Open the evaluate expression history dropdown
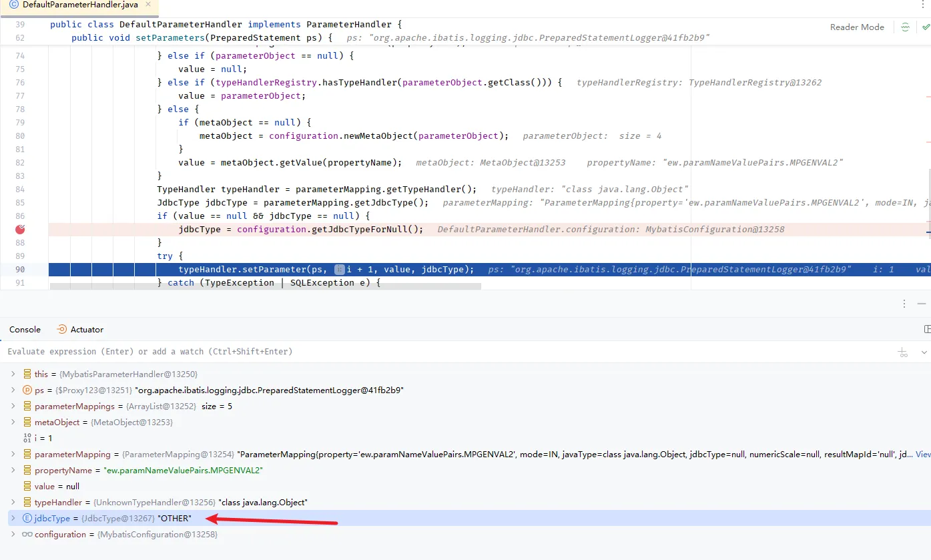The width and height of the screenshot is (931, 560). [924, 352]
